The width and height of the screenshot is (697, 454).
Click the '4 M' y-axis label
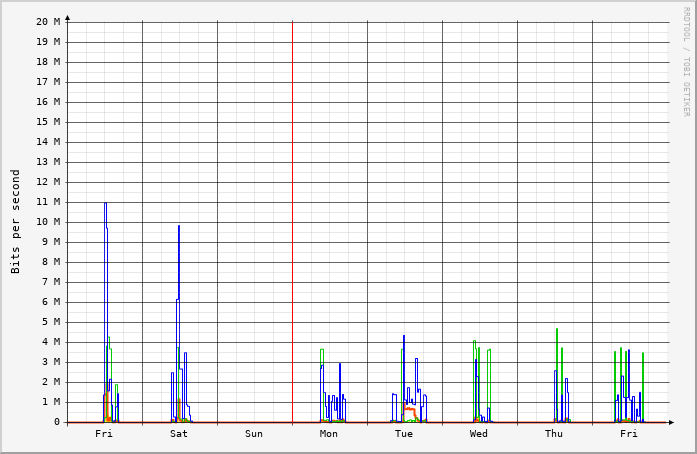tap(51, 342)
